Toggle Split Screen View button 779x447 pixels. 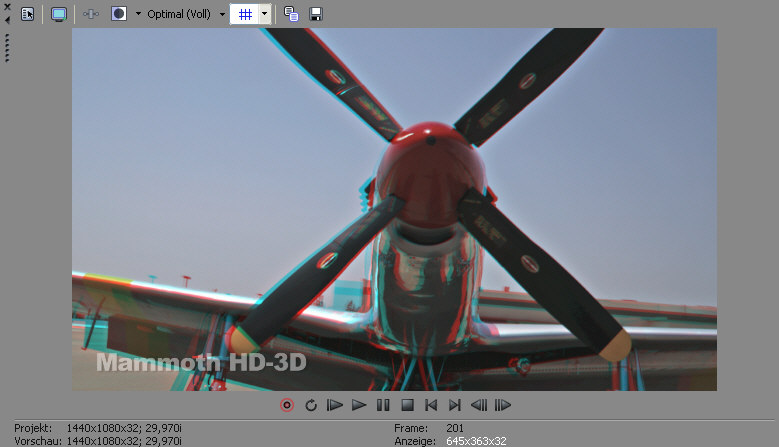[119, 14]
